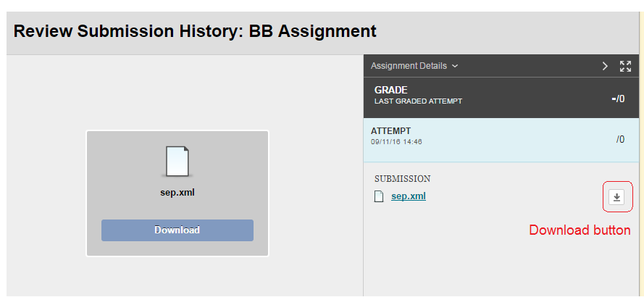Screen dimensions: 644x305
Task: Click the large document icon in preview
Action: [177, 162]
